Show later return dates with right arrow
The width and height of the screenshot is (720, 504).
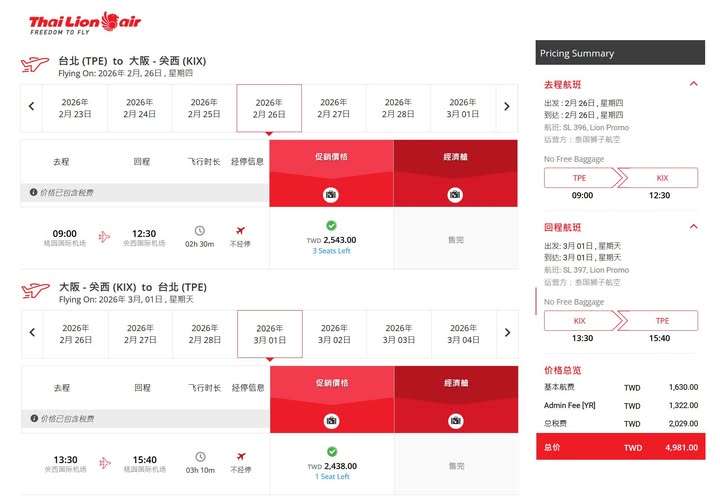pyautogui.click(x=507, y=333)
